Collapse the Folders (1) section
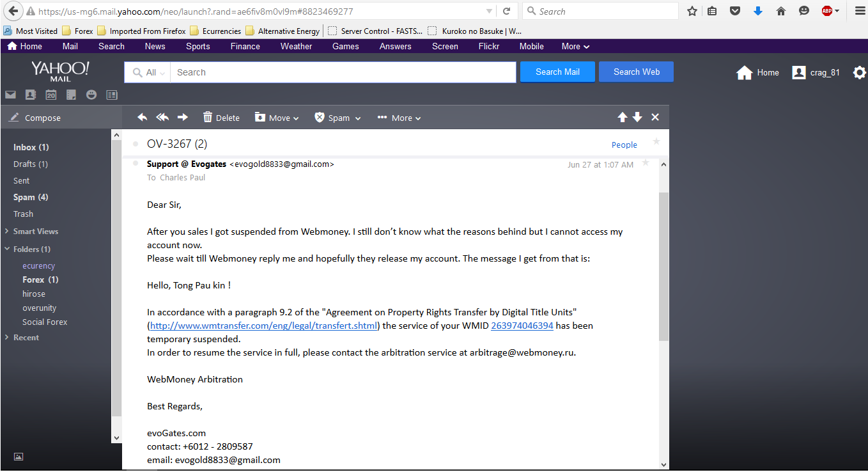868x472 pixels. 27,249
